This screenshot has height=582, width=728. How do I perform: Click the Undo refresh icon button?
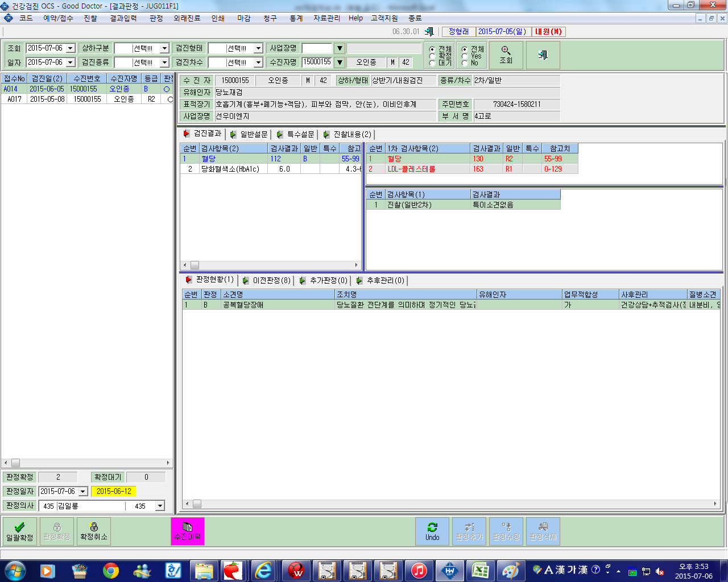(x=432, y=531)
